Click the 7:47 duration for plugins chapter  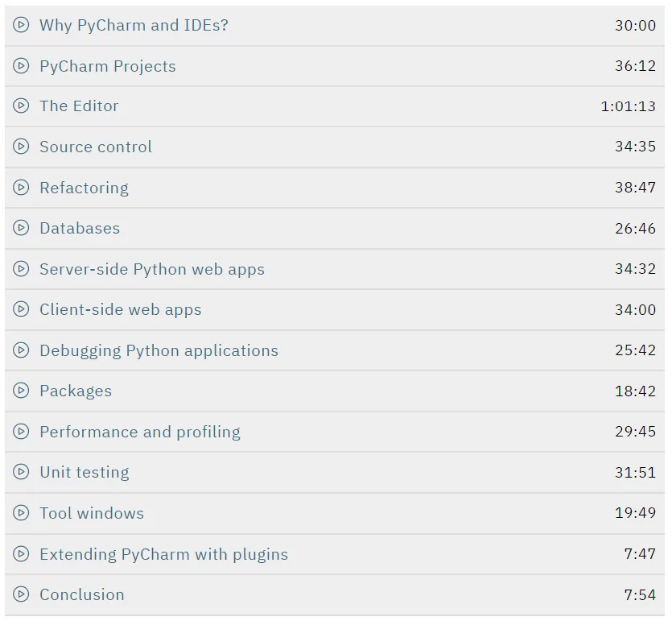tap(640, 554)
